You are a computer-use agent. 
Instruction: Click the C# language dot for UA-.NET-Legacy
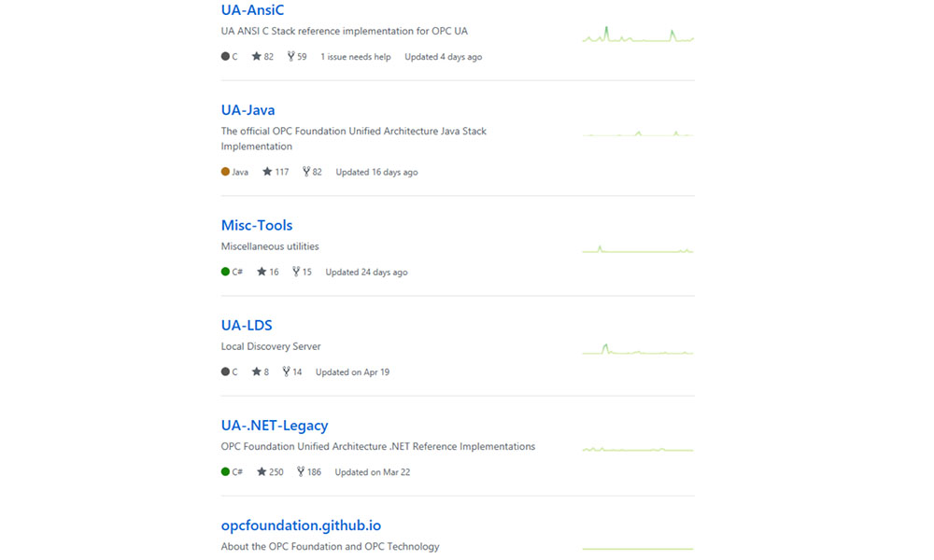225,472
